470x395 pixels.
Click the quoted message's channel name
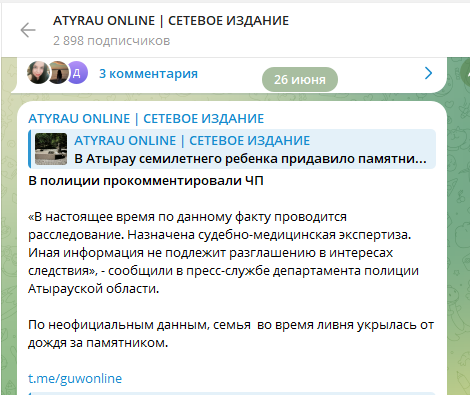click(192, 140)
